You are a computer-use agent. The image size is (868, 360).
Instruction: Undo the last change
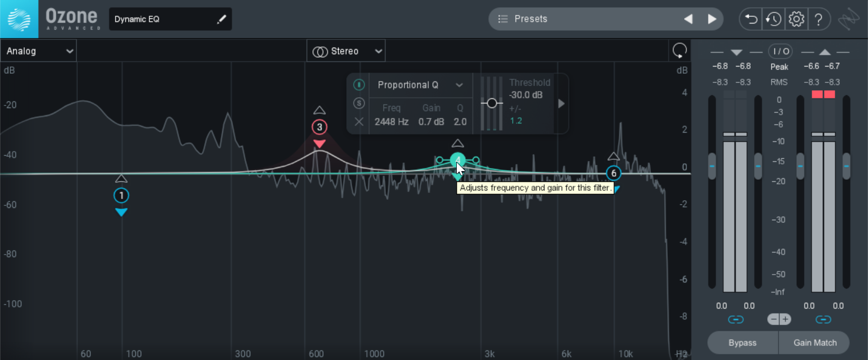[751, 19]
